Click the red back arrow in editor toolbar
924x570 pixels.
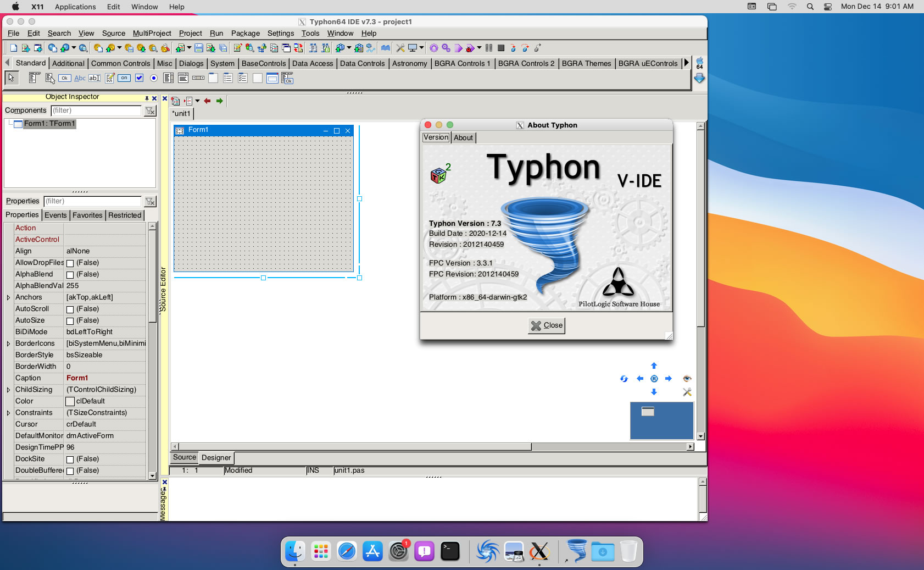[x=207, y=101]
